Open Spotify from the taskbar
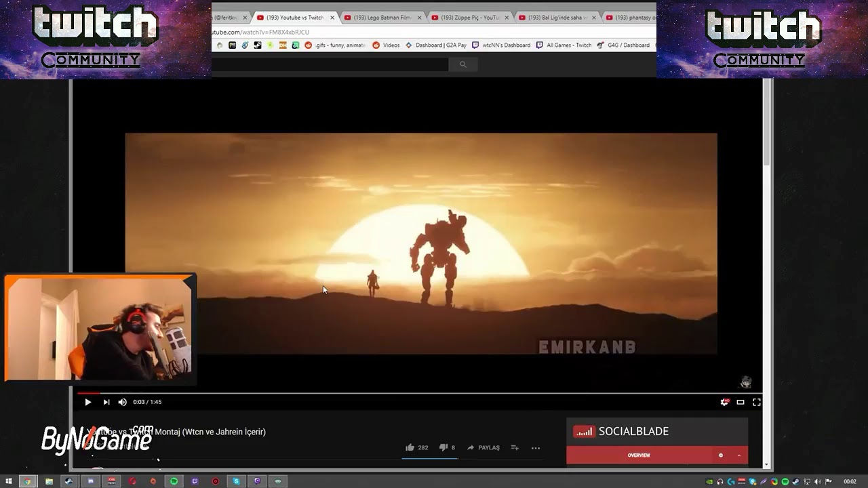 (174, 481)
